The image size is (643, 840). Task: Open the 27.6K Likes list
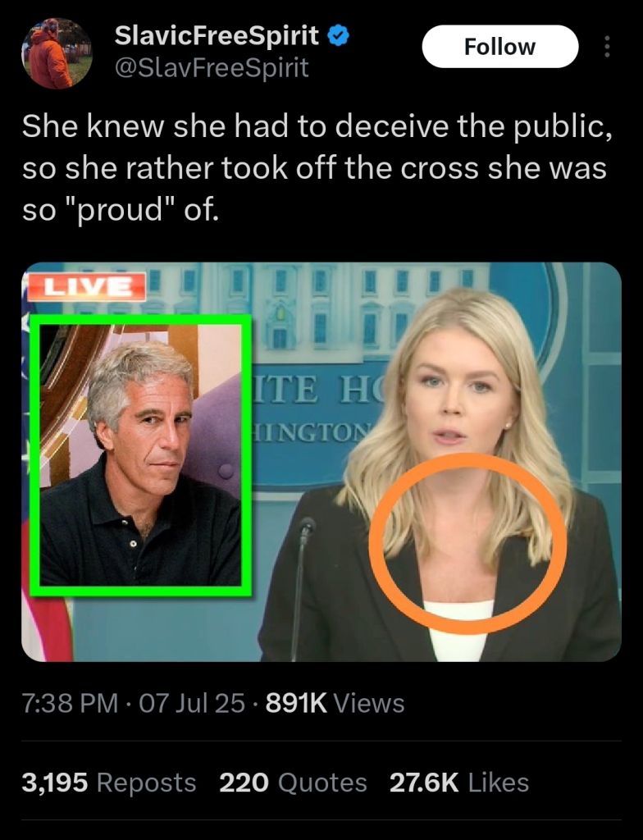[x=459, y=782]
